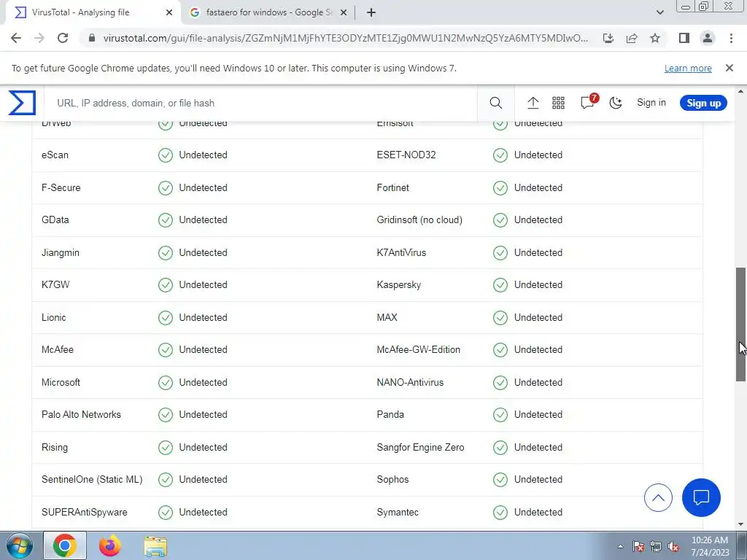Click the green check beside Sophos
747x560 pixels.
click(500, 480)
